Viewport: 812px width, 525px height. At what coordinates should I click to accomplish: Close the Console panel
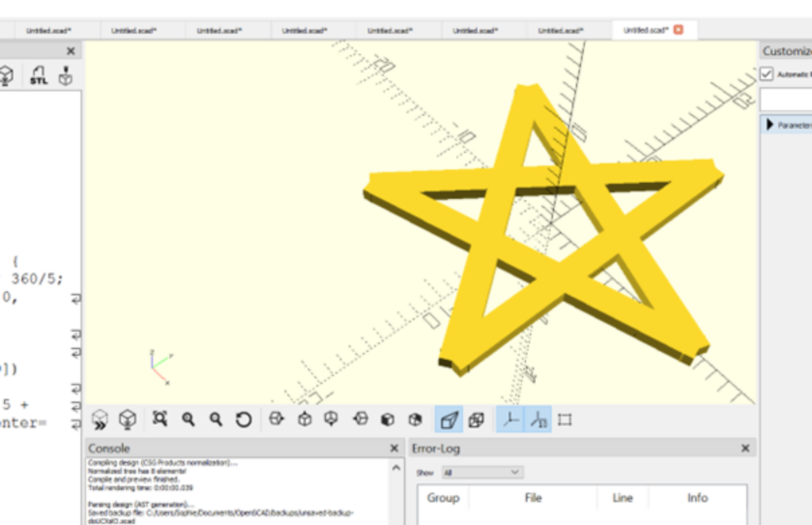394,448
